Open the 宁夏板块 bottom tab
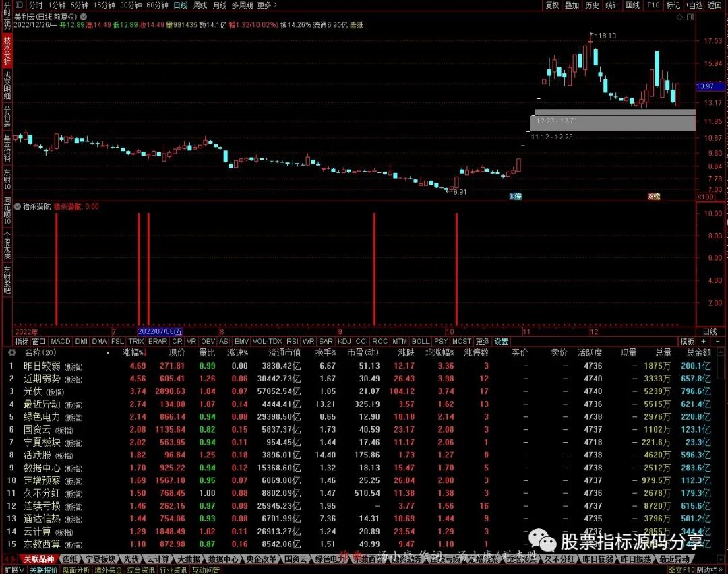This screenshot has width=728, height=574. (x=100, y=559)
